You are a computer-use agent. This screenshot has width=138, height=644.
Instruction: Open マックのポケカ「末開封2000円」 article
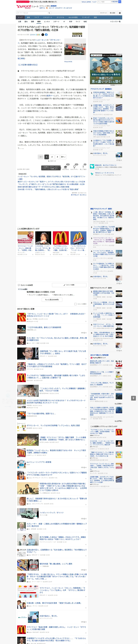point(56,377)
